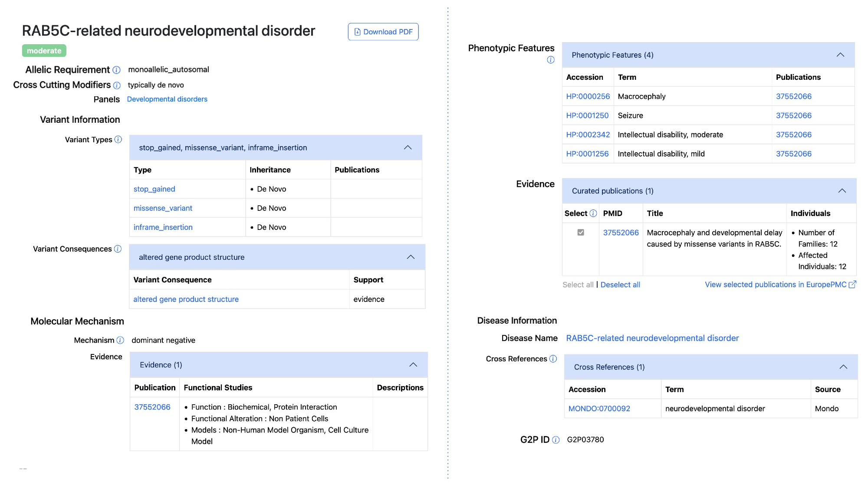Click info icon next to Mechanism
This screenshot has height=488, width=868.
coord(120,341)
